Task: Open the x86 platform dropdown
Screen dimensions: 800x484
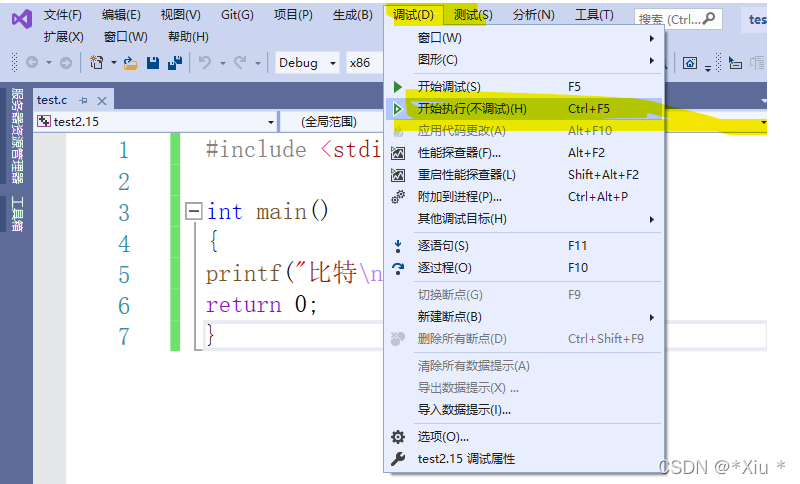Action: pos(365,63)
